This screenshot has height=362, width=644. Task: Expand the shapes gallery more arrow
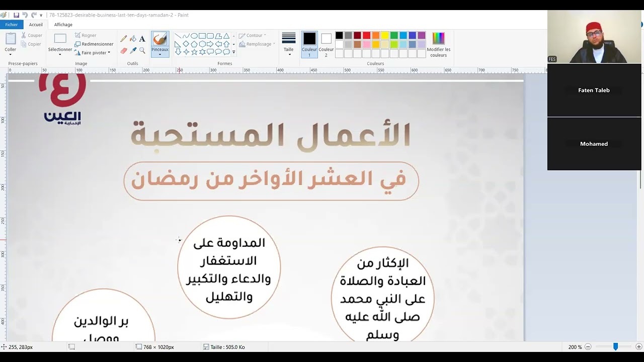[x=233, y=52]
